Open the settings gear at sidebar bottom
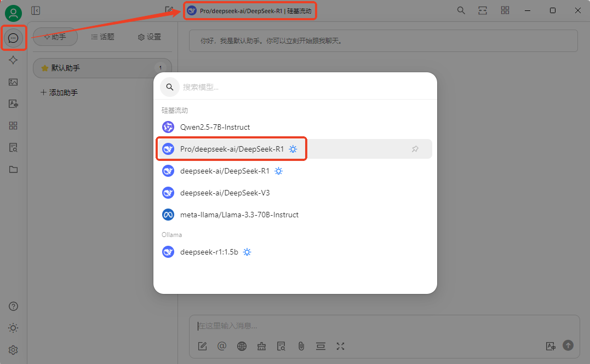 pyautogui.click(x=13, y=350)
